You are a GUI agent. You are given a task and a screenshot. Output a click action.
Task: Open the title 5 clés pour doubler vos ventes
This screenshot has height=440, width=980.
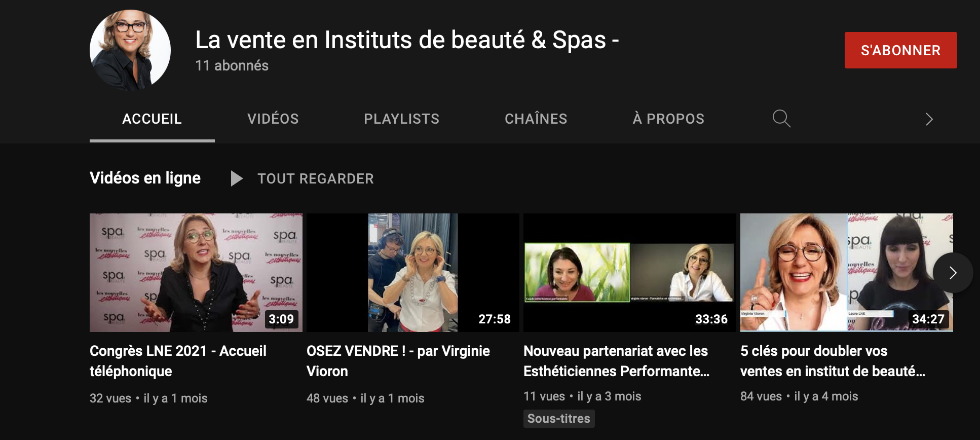(833, 361)
